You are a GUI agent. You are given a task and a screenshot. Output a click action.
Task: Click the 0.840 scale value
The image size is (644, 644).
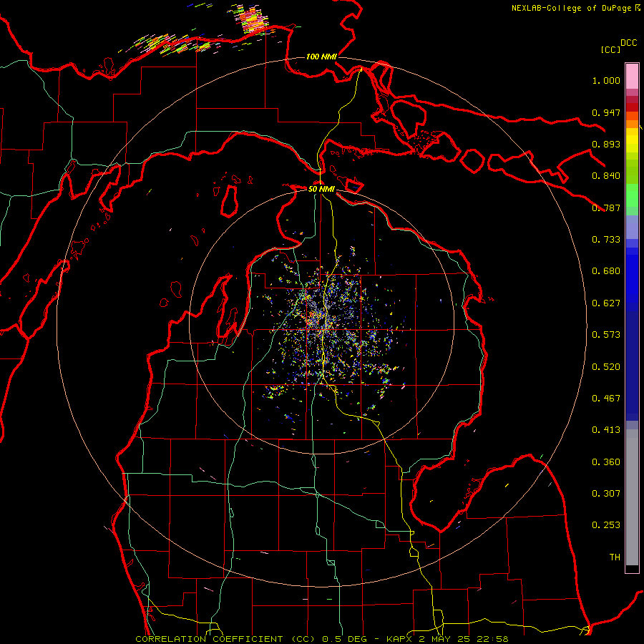pyautogui.click(x=606, y=176)
